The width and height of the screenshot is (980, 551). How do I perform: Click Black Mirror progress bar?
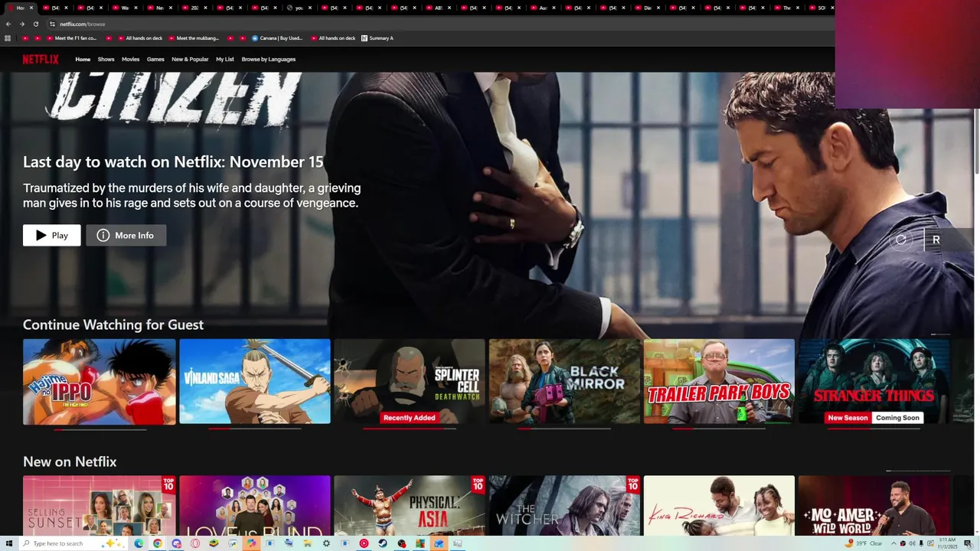tap(564, 429)
